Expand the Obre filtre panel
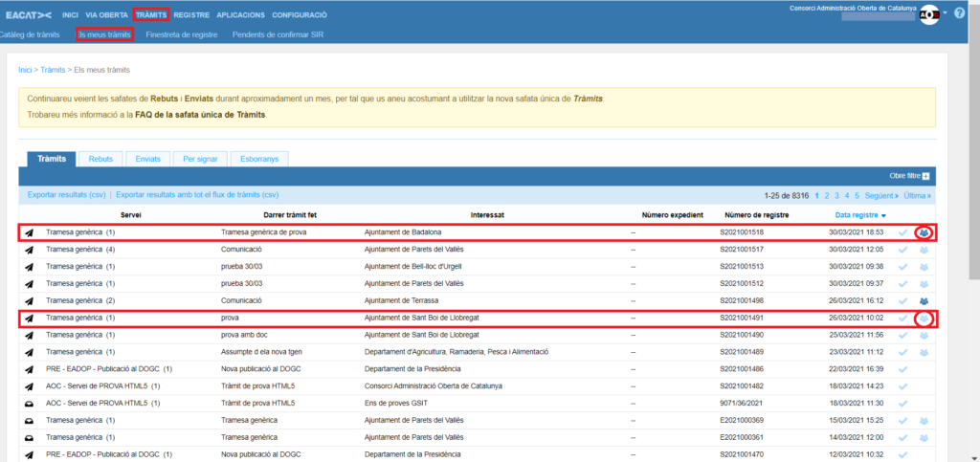Screen dimensions: 980x462 909,176
